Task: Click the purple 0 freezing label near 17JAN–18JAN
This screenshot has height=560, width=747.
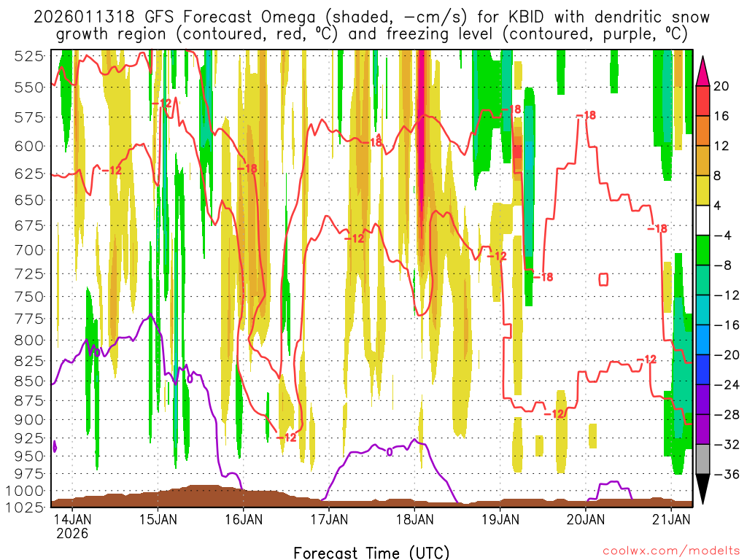Action: coord(390,451)
